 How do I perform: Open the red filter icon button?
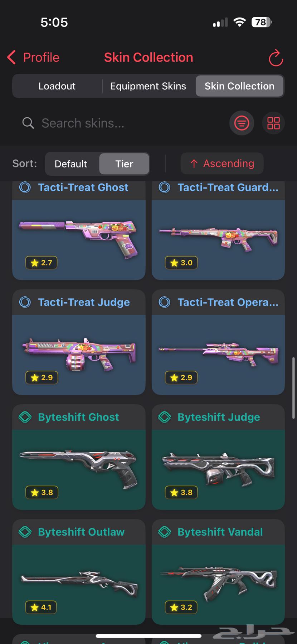point(242,123)
